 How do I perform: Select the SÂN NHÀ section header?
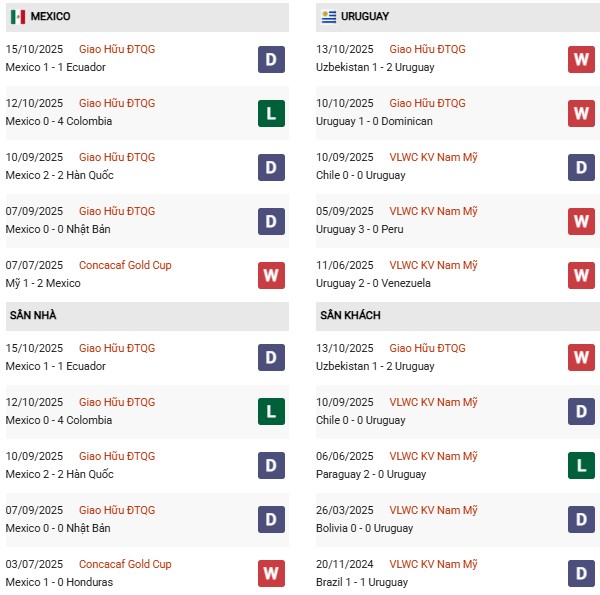33,316
